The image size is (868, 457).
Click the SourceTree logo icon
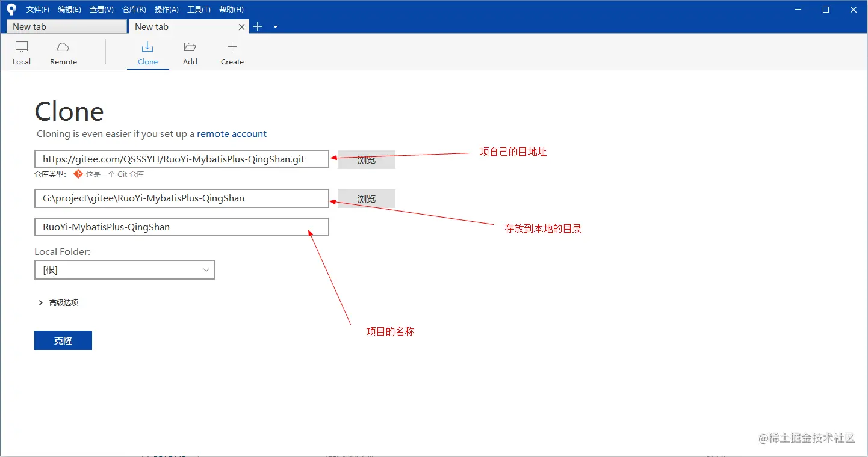point(11,10)
